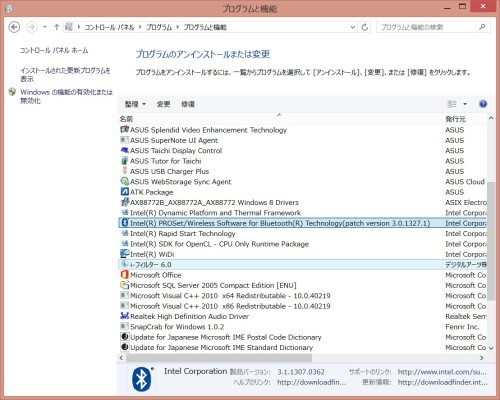Screen dimensions: 500x400
Task: Click the change view icon
Action: pos(452,104)
